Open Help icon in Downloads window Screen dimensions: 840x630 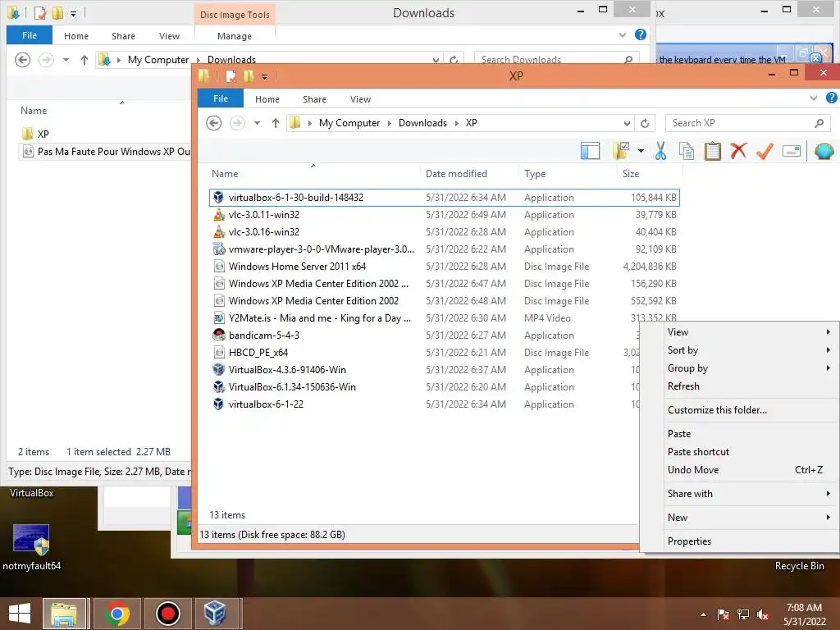pos(640,34)
